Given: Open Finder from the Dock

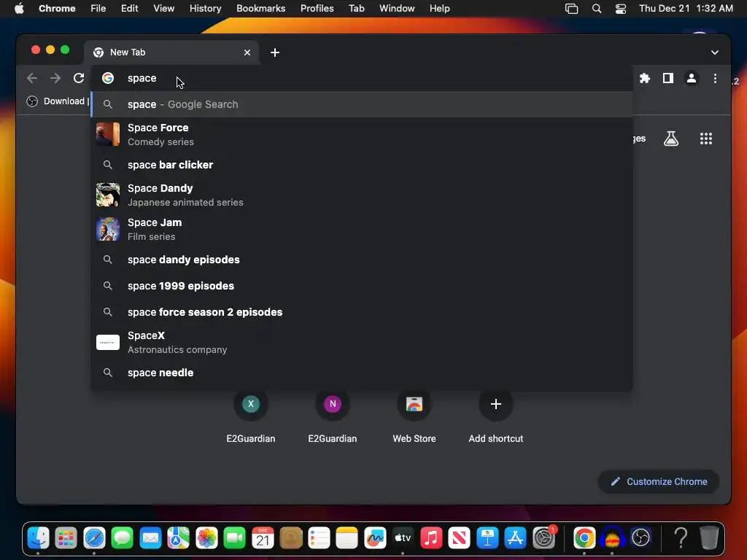Looking at the screenshot, I should pyautogui.click(x=38, y=538).
